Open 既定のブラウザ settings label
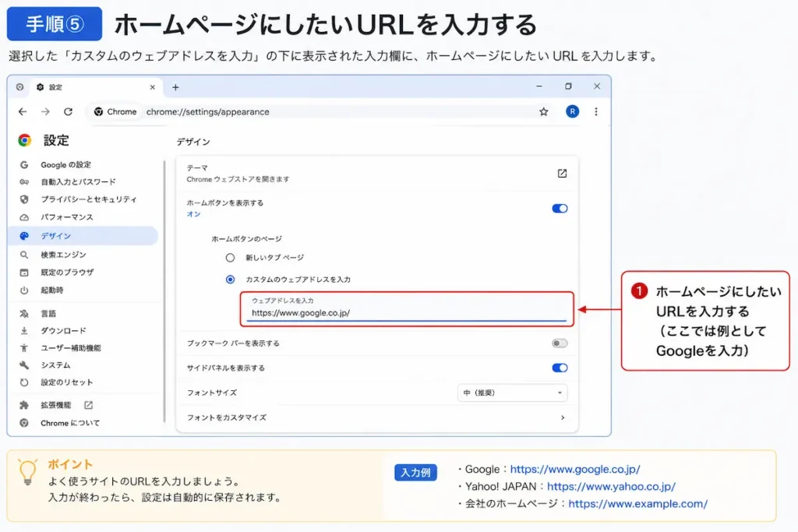The image size is (798, 532). pos(67,273)
